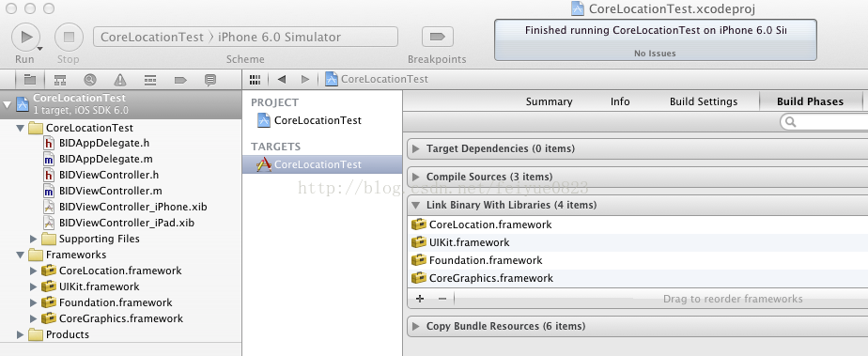Click the build phases search field

tap(825, 121)
